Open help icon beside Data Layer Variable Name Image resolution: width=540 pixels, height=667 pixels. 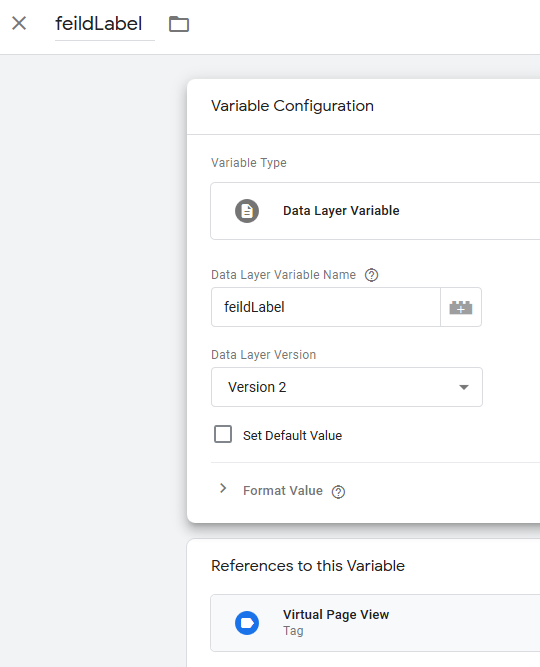click(x=371, y=275)
